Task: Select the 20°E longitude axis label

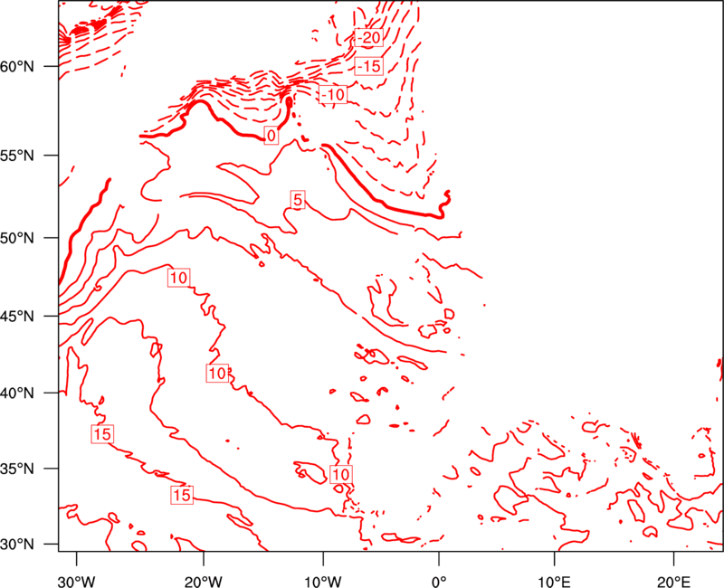Action: pyautogui.click(x=673, y=582)
